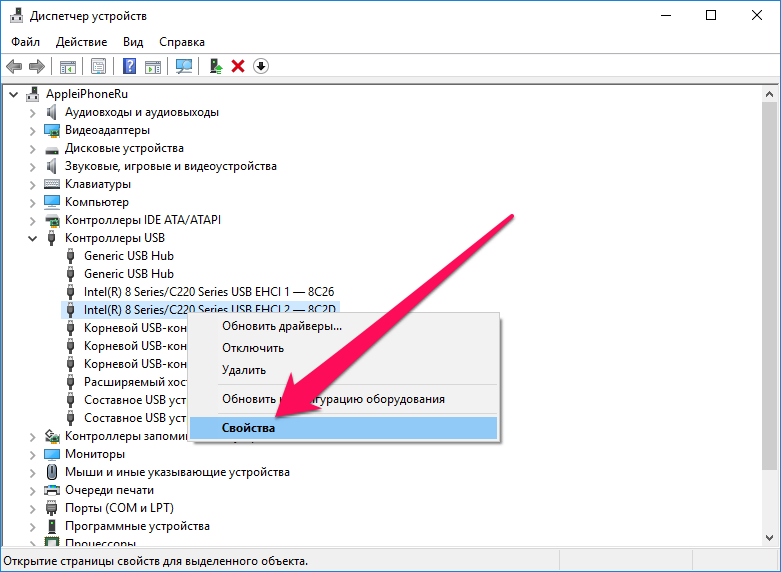The height and width of the screenshot is (572, 781).
Task: Click the red X Uninstall device icon
Action: click(x=238, y=67)
